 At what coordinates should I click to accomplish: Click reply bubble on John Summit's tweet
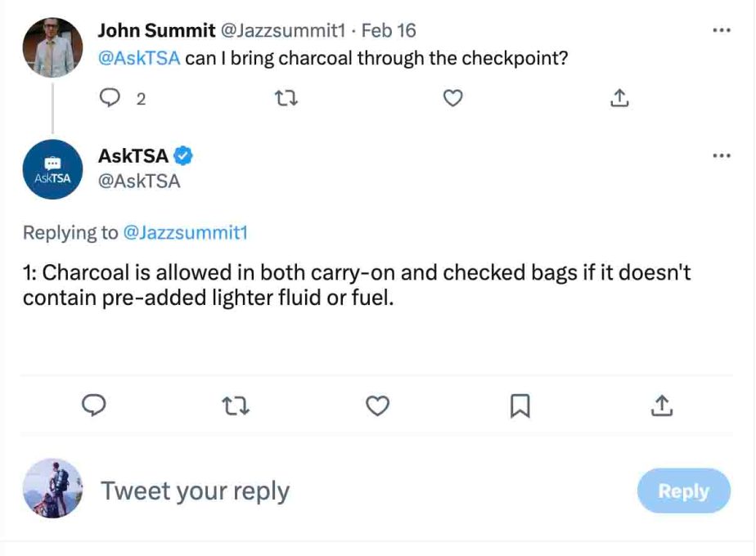click(x=110, y=98)
